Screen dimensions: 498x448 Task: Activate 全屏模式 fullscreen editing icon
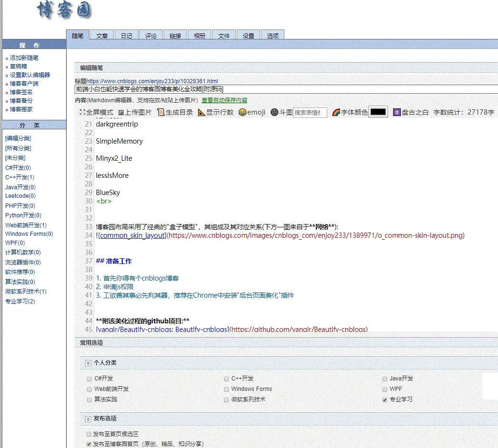tap(83, 113)
